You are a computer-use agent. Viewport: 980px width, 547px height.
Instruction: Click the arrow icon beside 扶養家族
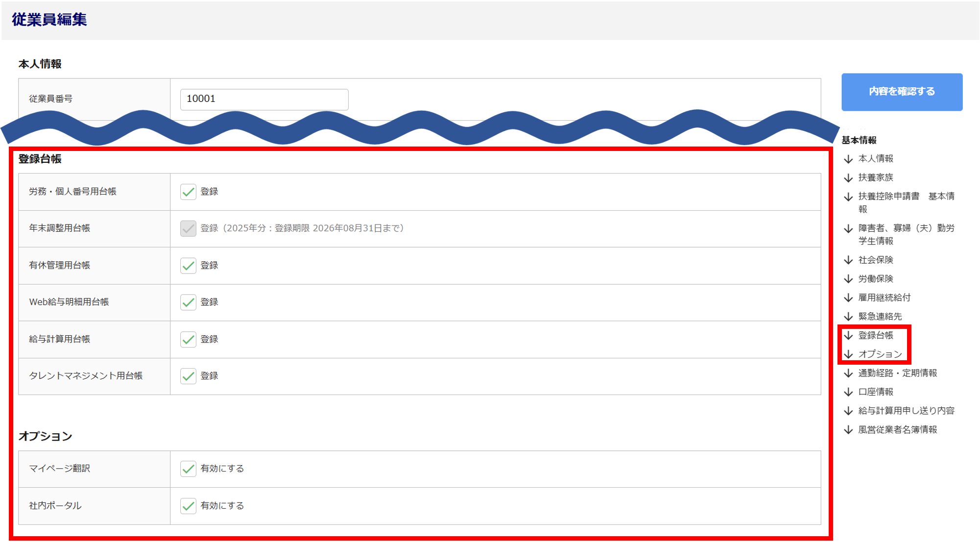(848, 177)
